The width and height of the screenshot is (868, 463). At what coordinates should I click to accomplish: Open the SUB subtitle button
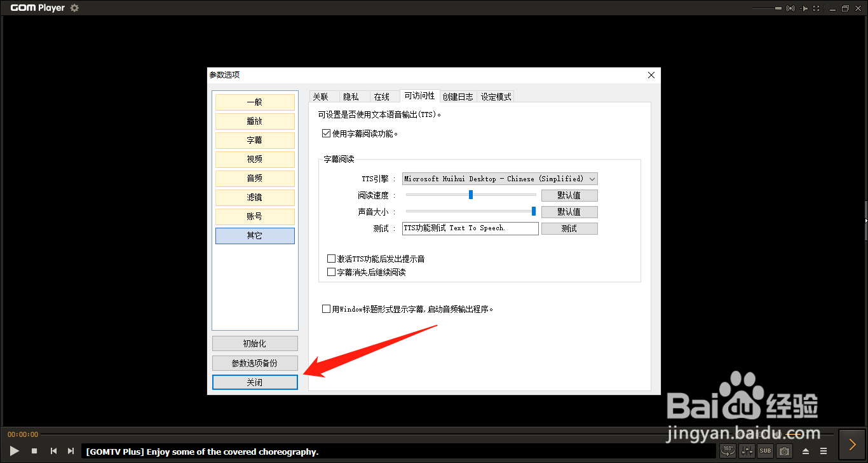coord(766,451)
